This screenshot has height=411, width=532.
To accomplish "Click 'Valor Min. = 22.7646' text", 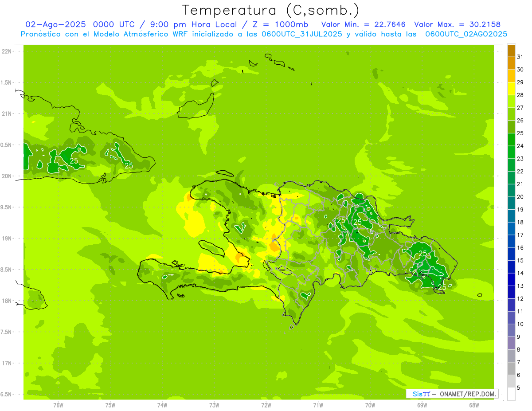I will [x=364, y=24].
